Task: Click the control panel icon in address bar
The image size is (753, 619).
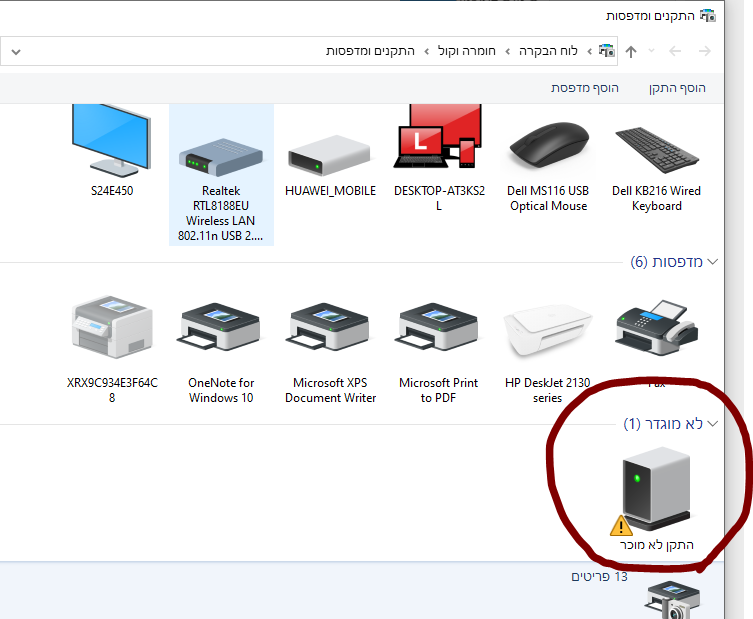Action: point(607,50)
